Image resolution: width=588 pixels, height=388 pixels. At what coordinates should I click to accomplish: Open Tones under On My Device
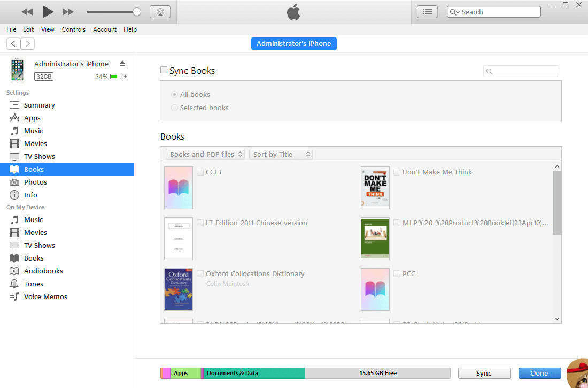coord(33,284)
